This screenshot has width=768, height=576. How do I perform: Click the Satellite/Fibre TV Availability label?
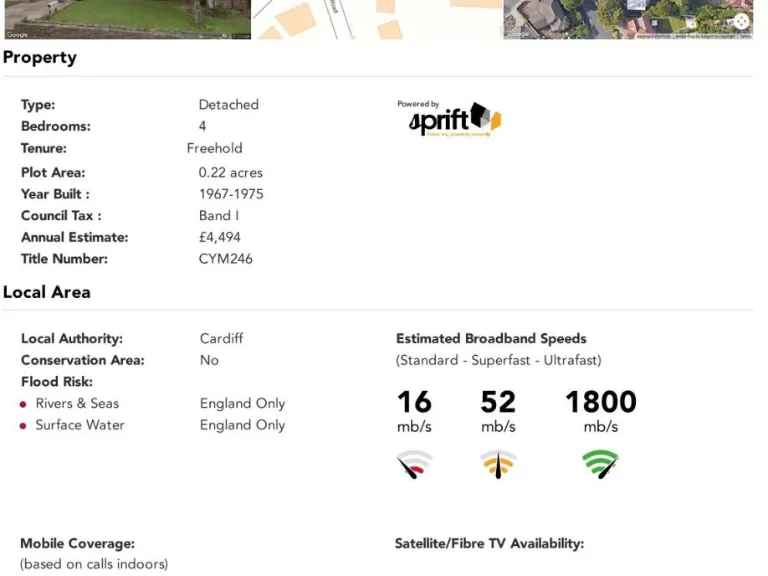click(x=489, y=544)
